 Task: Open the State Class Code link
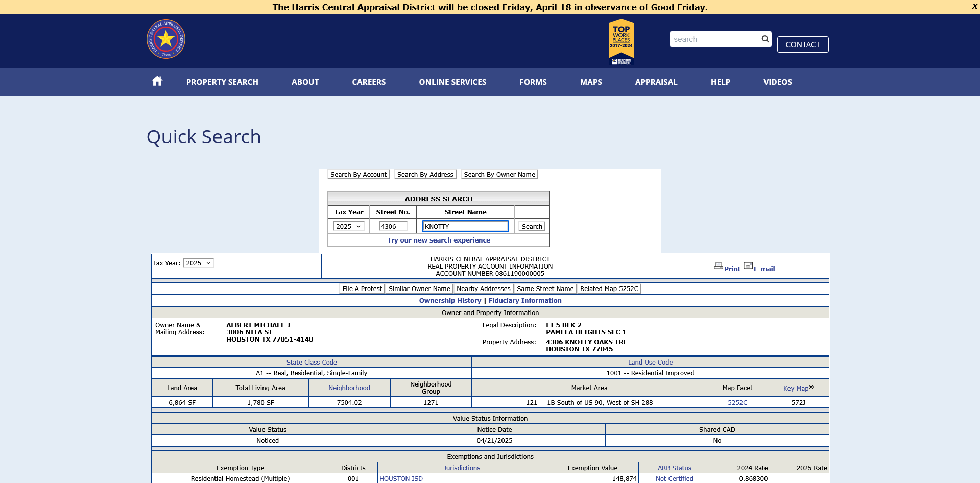tap(312, 362)
